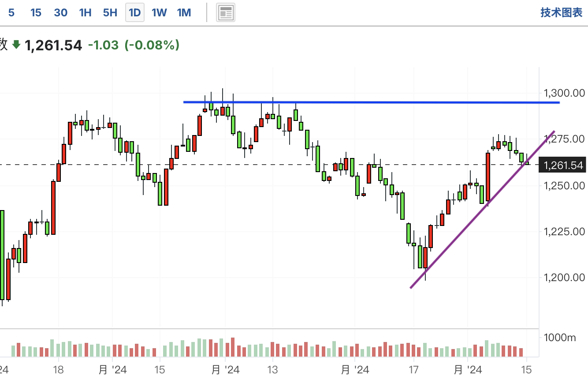Viewport: 588px width, 376px height.
Task: Select the 1D daily interval
Action: coord(135,13)
